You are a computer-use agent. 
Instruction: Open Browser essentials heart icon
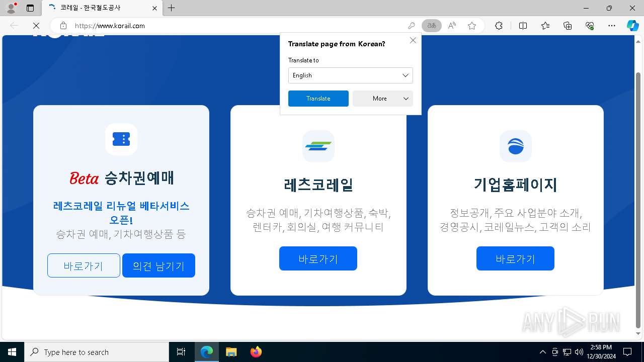tap(590, 26)
